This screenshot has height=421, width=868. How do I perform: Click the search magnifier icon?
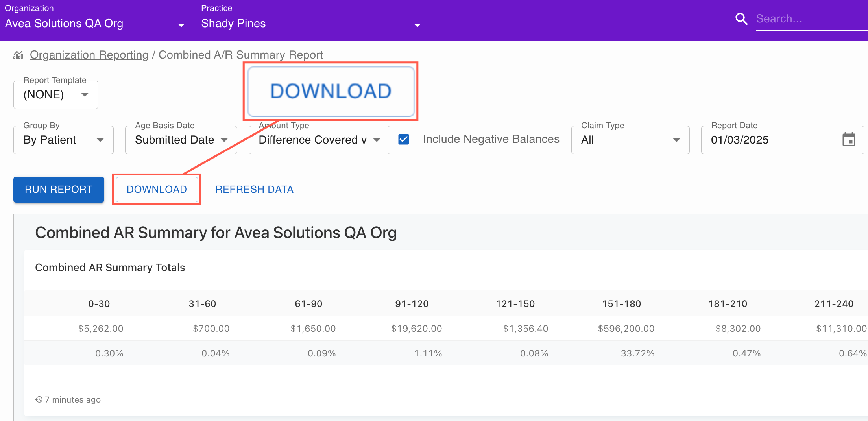click(741, 19)
